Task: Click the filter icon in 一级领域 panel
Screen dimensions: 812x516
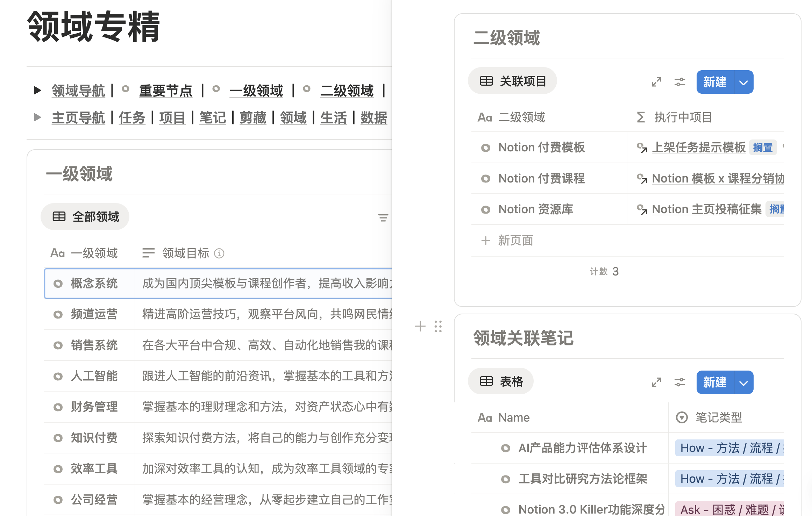Action: coord(383,218)
